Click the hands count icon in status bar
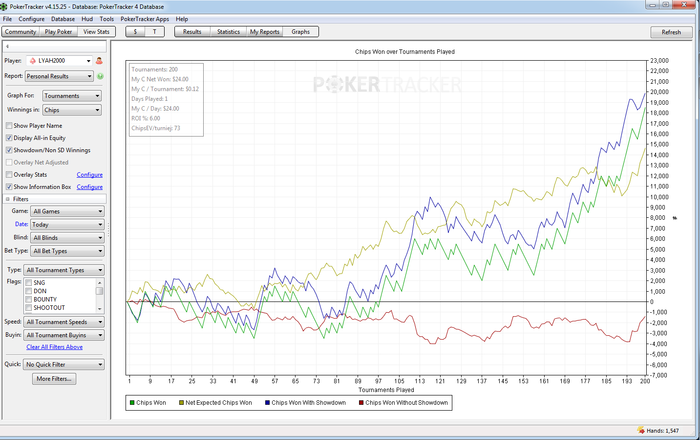This screenshot has width=700, height=440. 642,429
